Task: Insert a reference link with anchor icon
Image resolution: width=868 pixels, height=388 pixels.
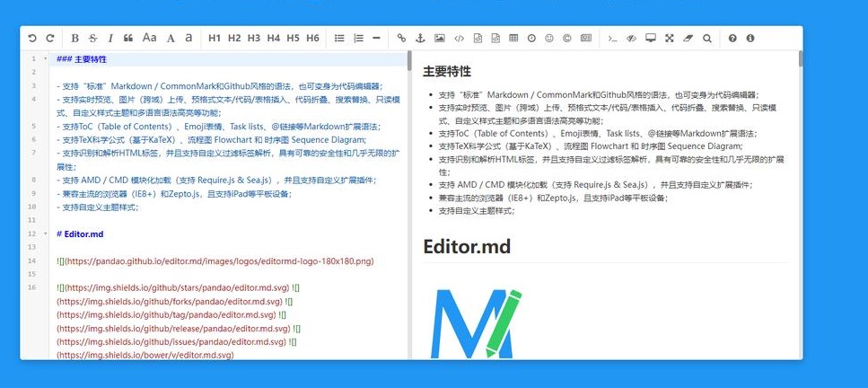Action: [420, 39]
